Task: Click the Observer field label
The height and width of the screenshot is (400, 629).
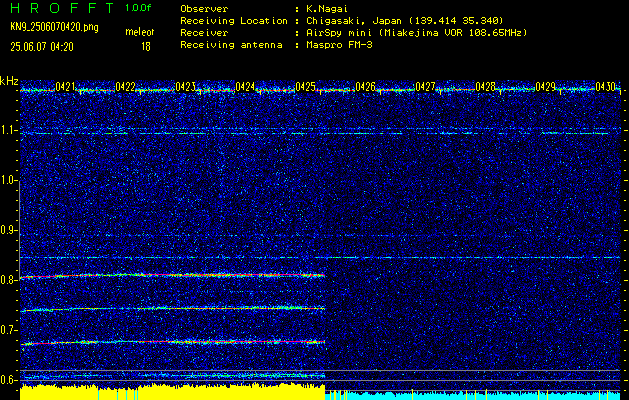Action: coord(204,8)
